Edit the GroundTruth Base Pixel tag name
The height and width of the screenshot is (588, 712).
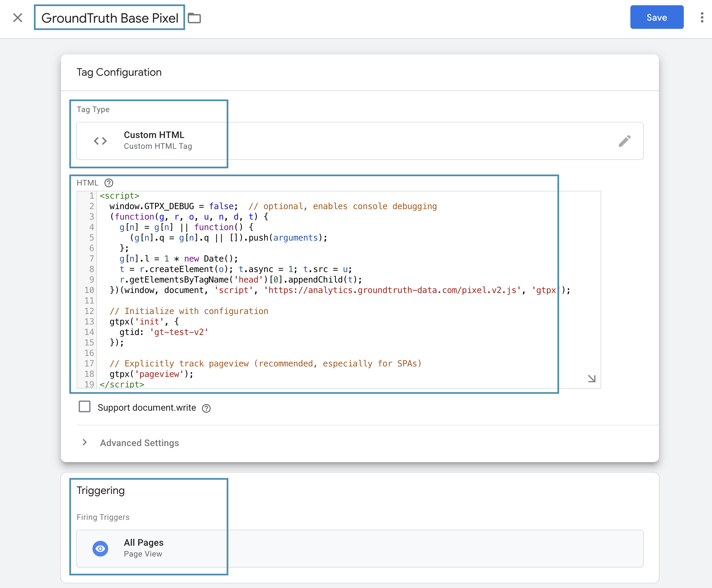[x=109, y=18]
